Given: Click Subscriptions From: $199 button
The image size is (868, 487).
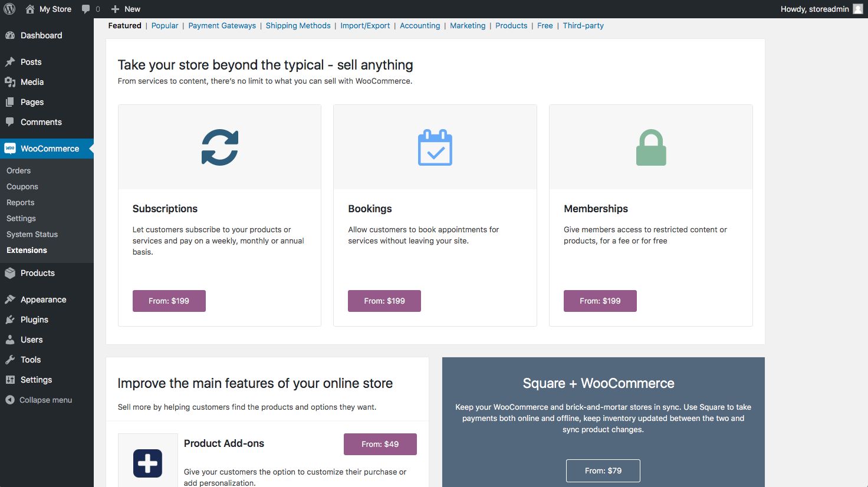Looking at the screenshot, I should pos(169,301).
